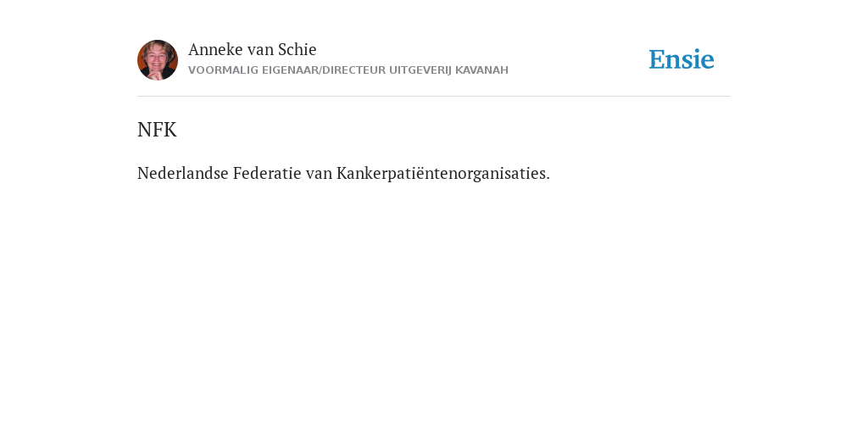The width and height of the screenshot is (868, 434).
Task: Click the word UITGEVERIJ in the subtitle
Action: 420,70
